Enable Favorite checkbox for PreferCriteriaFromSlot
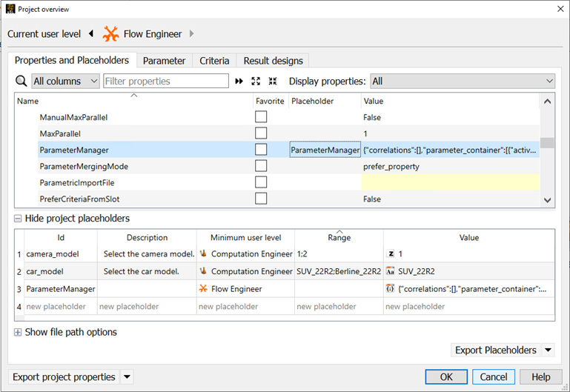Viewport: 570px width, 392px height. click(x=261, y=199)
